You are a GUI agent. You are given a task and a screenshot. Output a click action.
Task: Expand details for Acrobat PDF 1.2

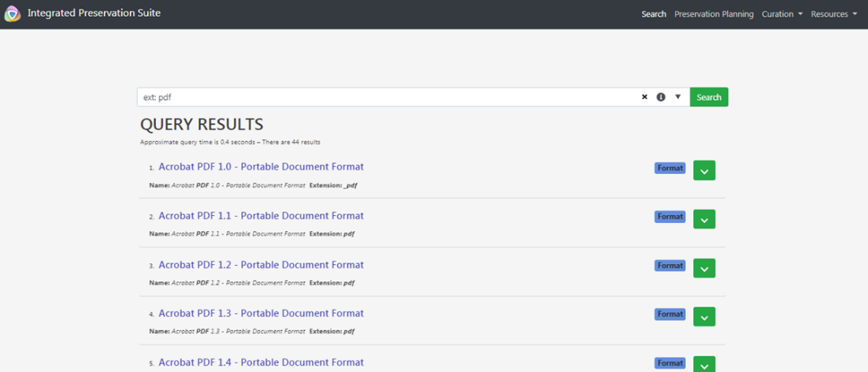click(x=704, y=268)
